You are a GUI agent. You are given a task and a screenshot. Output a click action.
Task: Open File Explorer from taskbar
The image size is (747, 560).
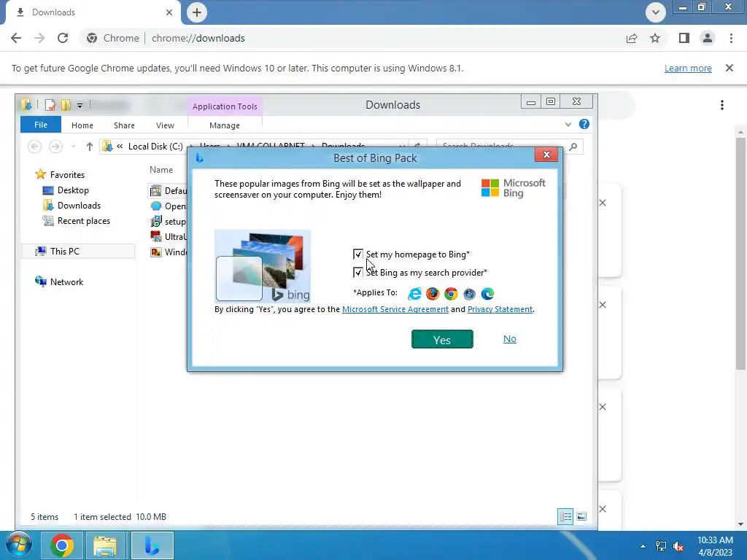(105, 545)
